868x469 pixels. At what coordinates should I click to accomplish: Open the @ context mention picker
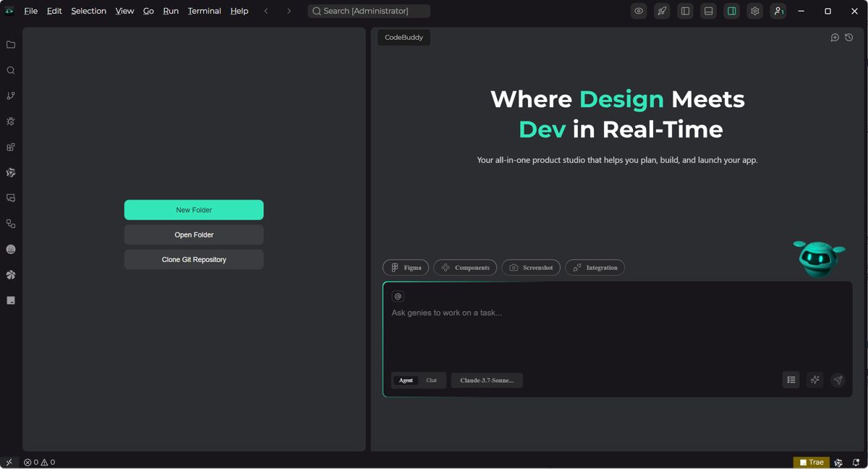(x=399, y=296)
